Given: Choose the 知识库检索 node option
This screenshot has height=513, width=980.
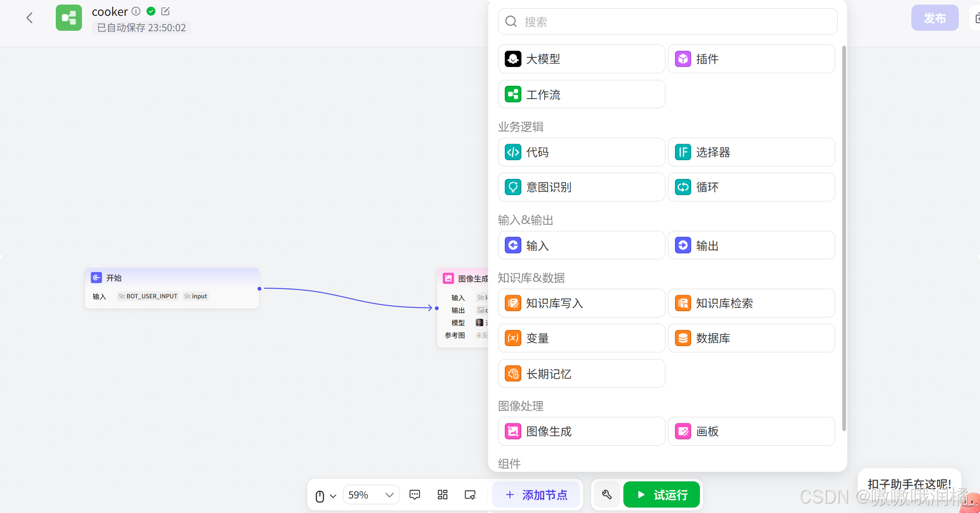Looking at the screenshot, I should coord(751,303).
